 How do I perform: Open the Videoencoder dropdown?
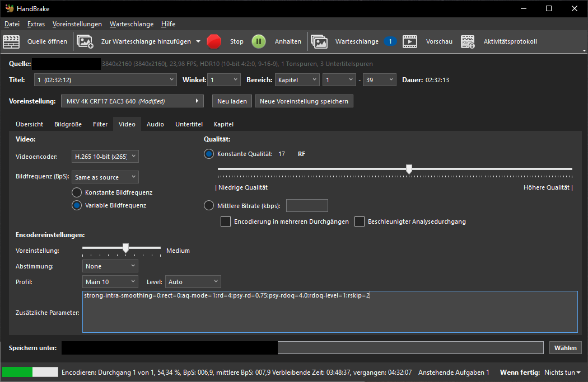[105, 157]
